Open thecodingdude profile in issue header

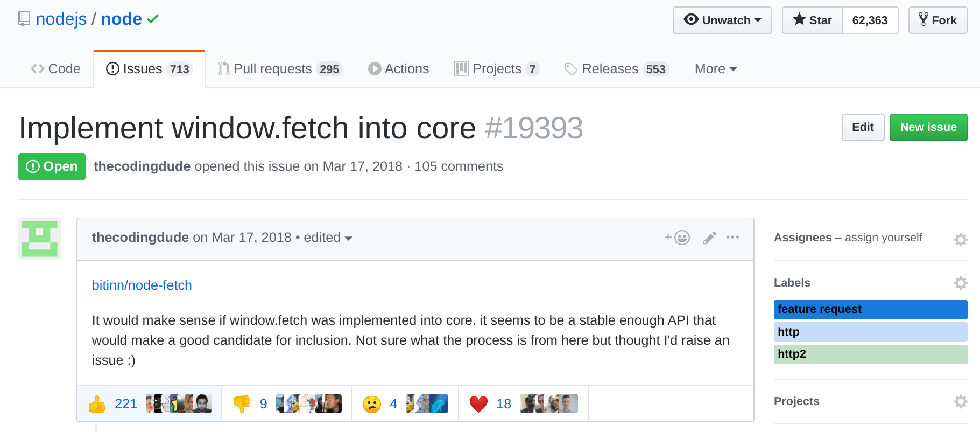pos(142,166)
